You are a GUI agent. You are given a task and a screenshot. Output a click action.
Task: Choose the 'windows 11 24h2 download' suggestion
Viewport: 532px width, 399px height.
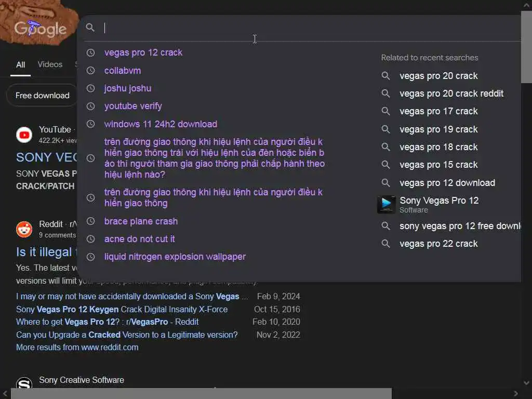point(161,124)
